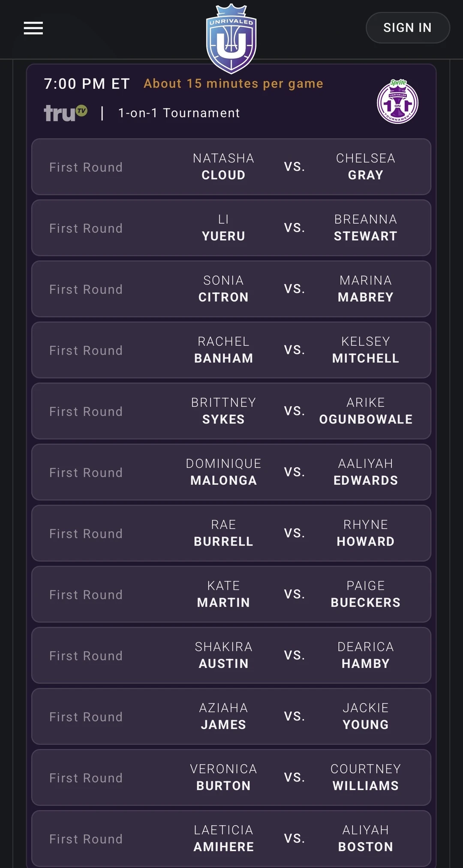This screenshot has width=463, height=868.
Task: Open the Burton vs. Williams matchup
Action: [x=231, y=778]
